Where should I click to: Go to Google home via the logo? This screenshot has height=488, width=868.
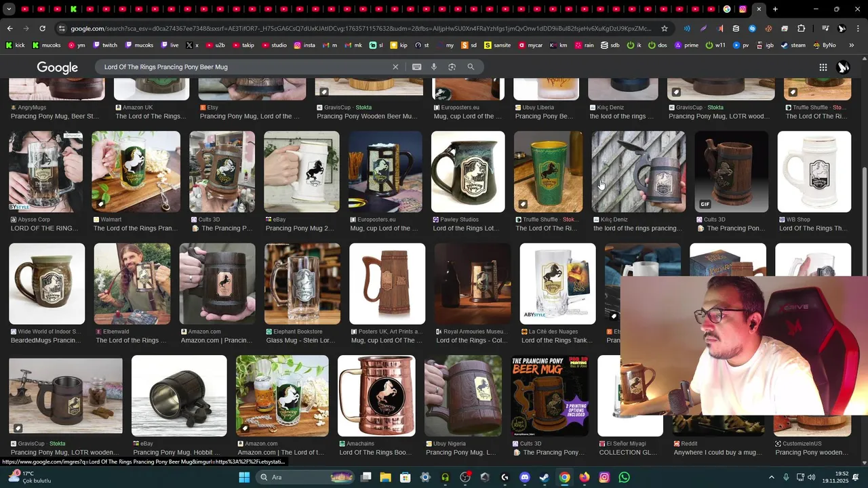coord(58,68)
